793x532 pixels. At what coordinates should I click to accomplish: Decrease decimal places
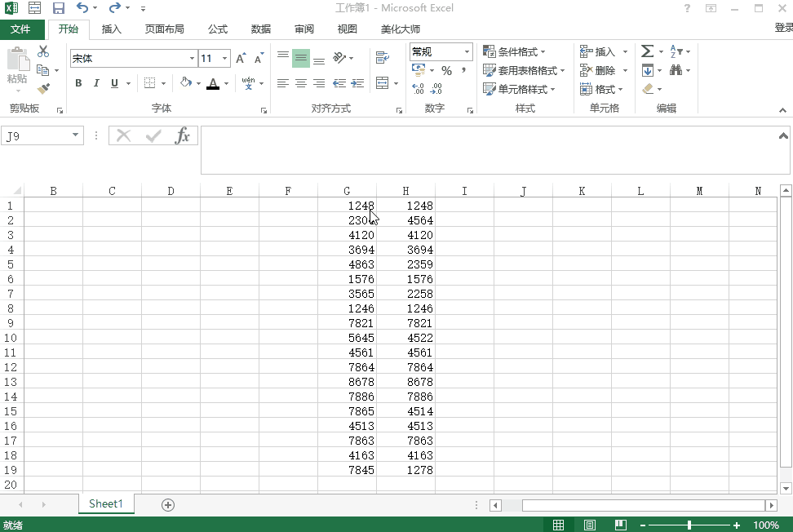436,89
